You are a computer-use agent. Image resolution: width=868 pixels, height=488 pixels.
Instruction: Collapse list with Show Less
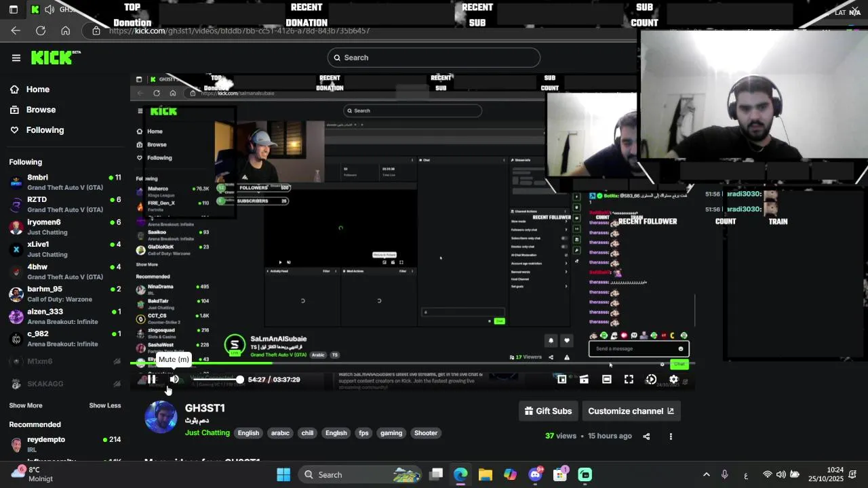click(x=105, y=405)
